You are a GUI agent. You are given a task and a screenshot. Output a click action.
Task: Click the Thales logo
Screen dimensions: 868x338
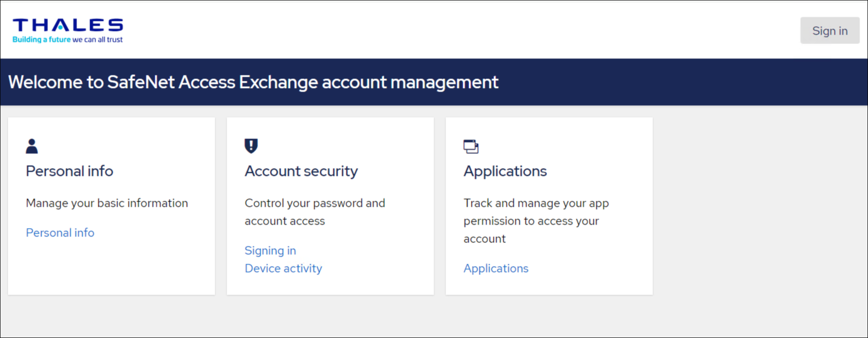point(67,25)
